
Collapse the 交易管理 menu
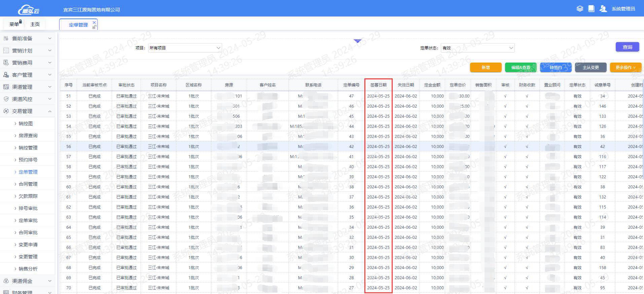point(50,111)
